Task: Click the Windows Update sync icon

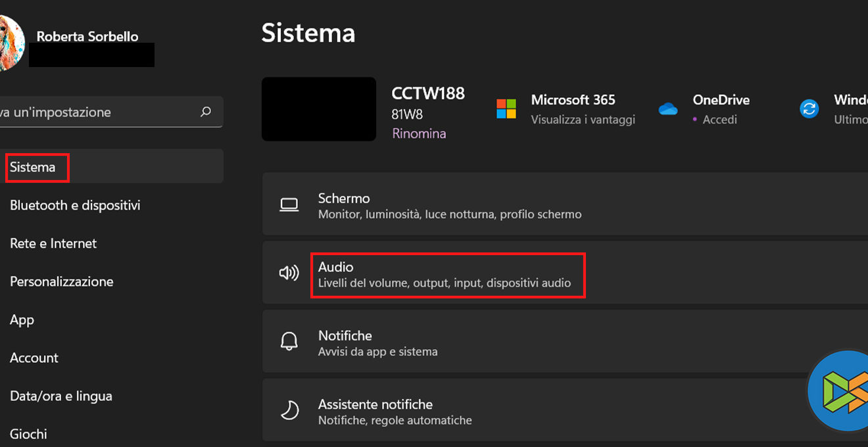Action: click(x=809, y=109)
